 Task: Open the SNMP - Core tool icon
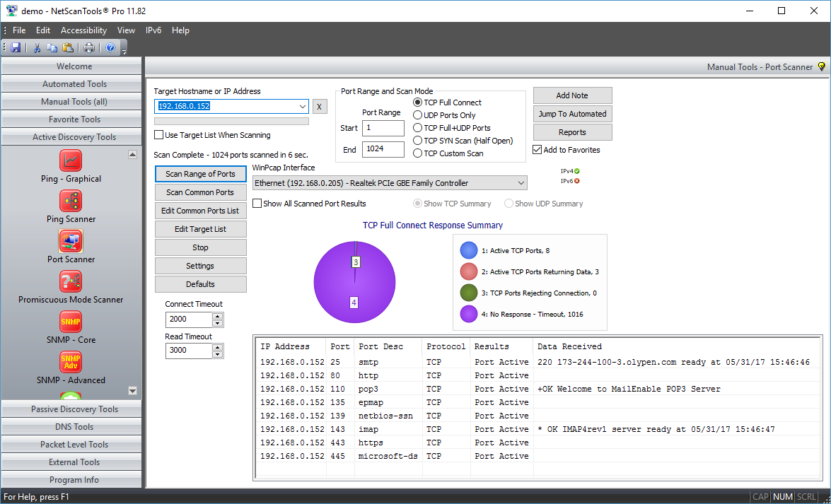click(71, 322)
